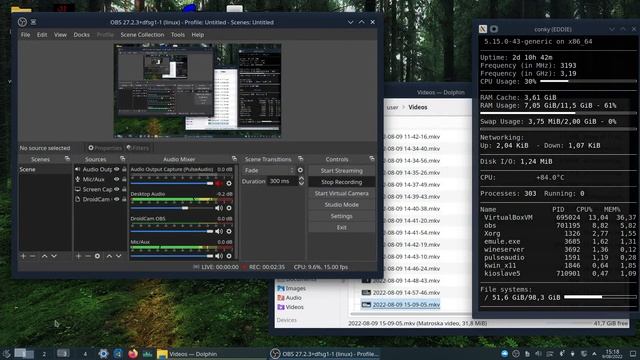Select the Scene entry in Scenes list
The width and height of the screenshot is (640, 360).
45,169
